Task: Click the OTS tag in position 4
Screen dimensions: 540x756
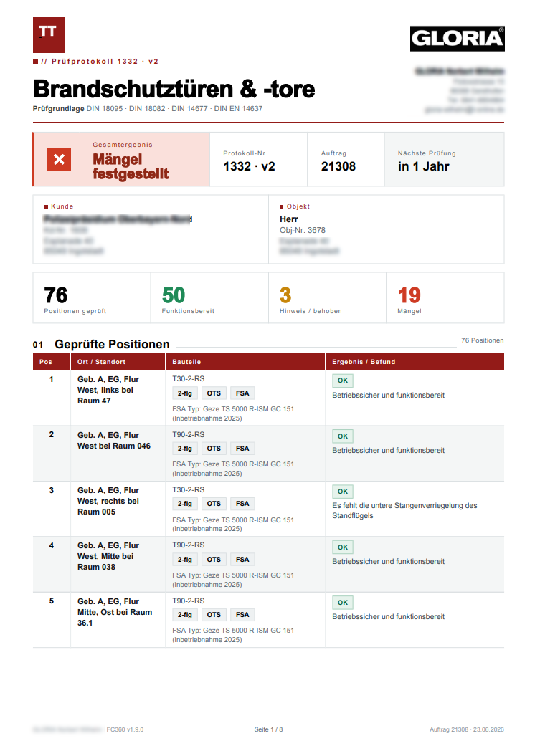Action: [214, 559]
